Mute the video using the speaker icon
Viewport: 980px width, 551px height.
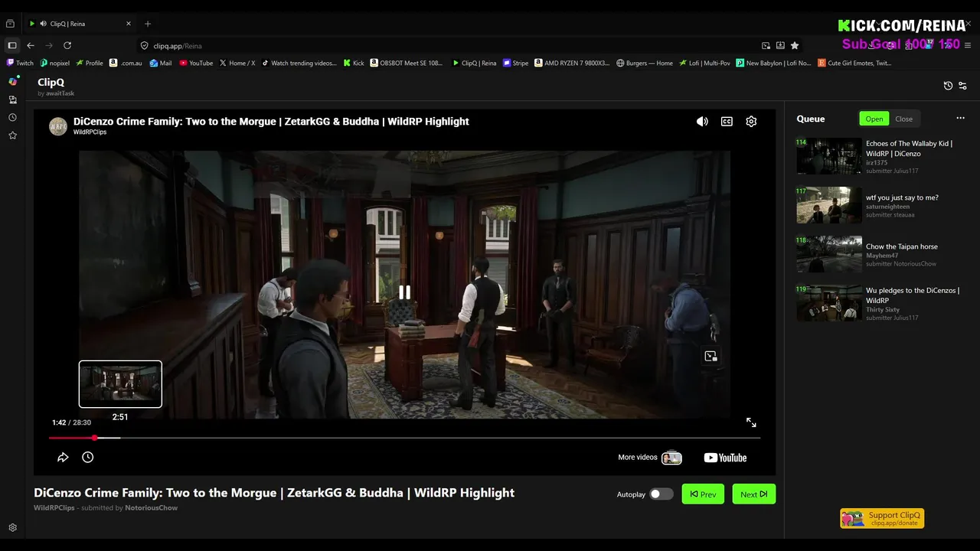tap(702, 121)
